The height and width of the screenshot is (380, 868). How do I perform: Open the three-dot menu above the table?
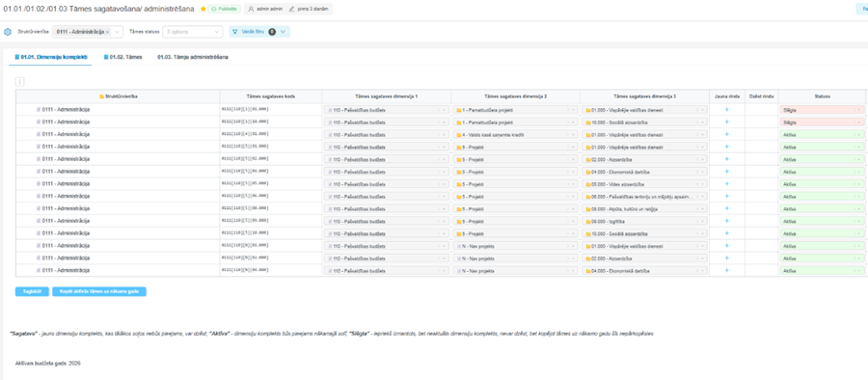tap(20, 81)
